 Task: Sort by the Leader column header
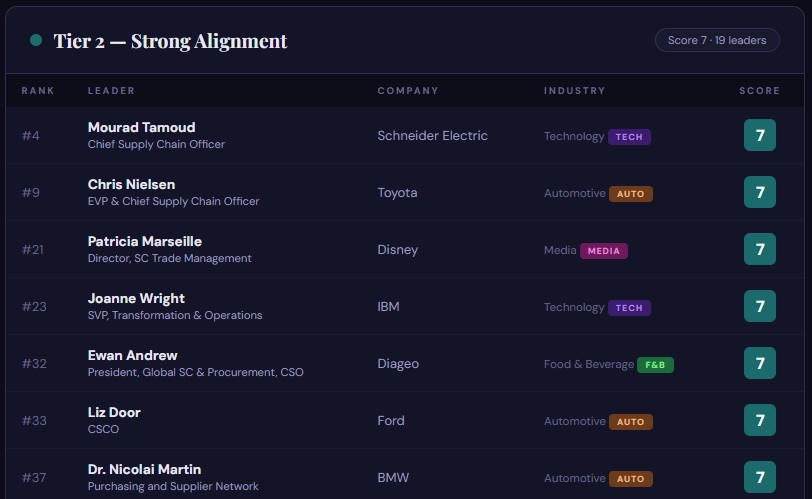[x=111, y=91]
